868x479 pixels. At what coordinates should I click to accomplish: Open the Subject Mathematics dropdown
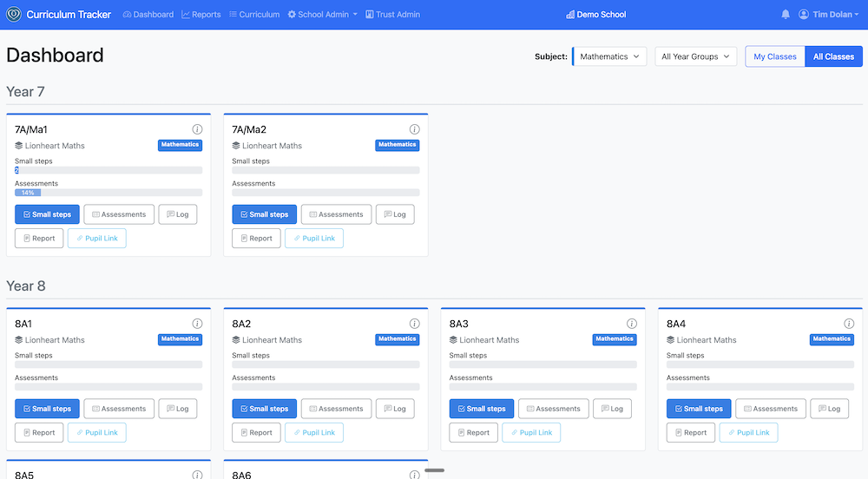[x=610, y=56]
